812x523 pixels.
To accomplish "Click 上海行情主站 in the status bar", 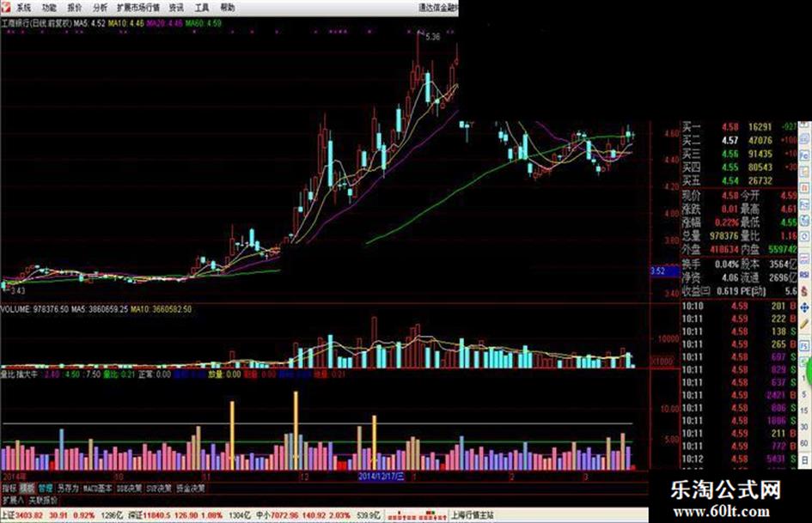I will [472, 515].
